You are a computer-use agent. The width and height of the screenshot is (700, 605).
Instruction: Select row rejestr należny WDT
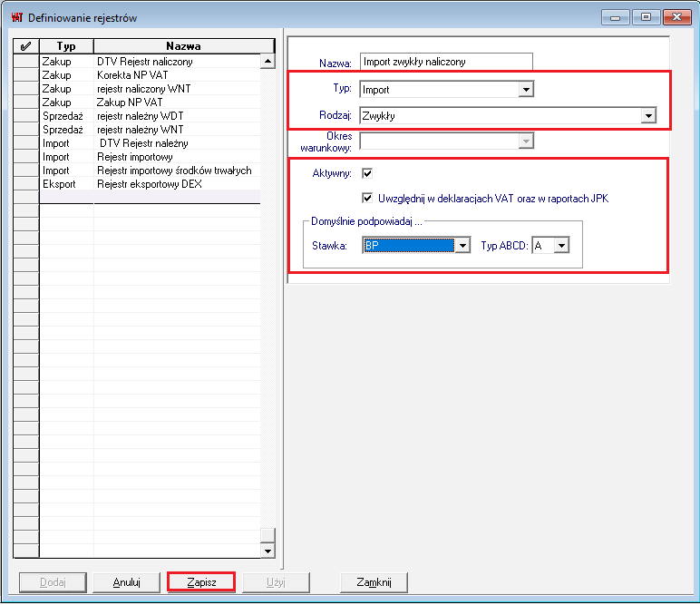(150, 116)
